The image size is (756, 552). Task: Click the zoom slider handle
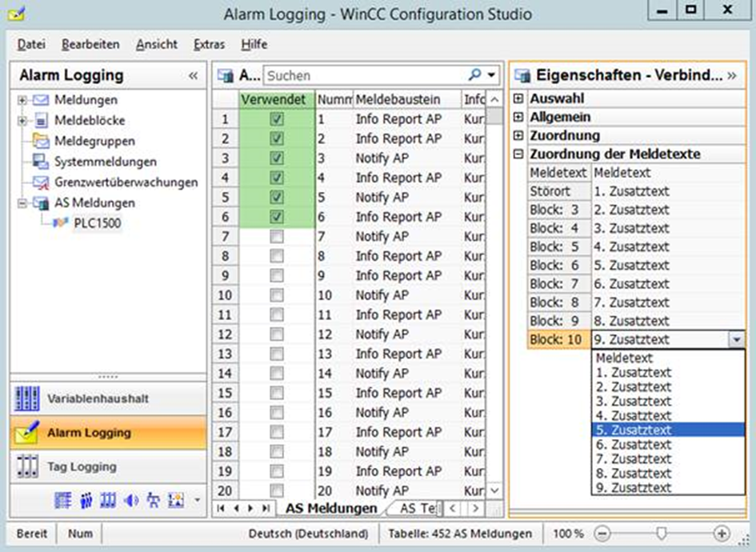tap(662, 533)
